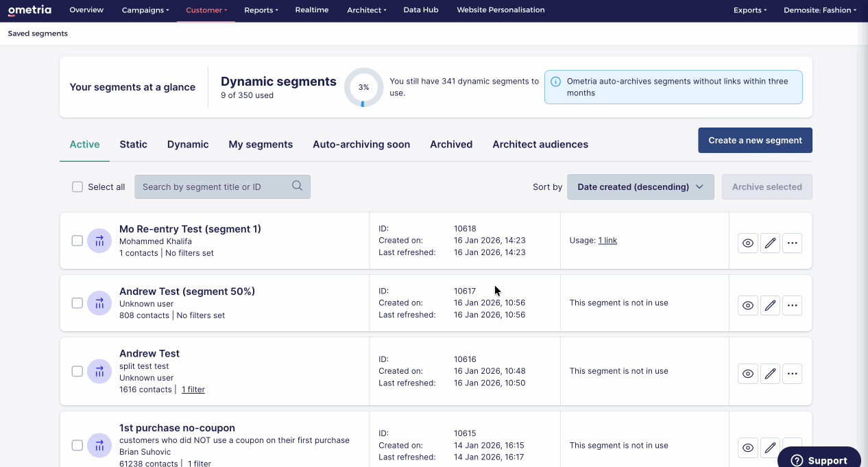The height and width of the screenshot is (467, 868).
Task: Click the '808 contacts' text
Action: click(x=144, y=315)
